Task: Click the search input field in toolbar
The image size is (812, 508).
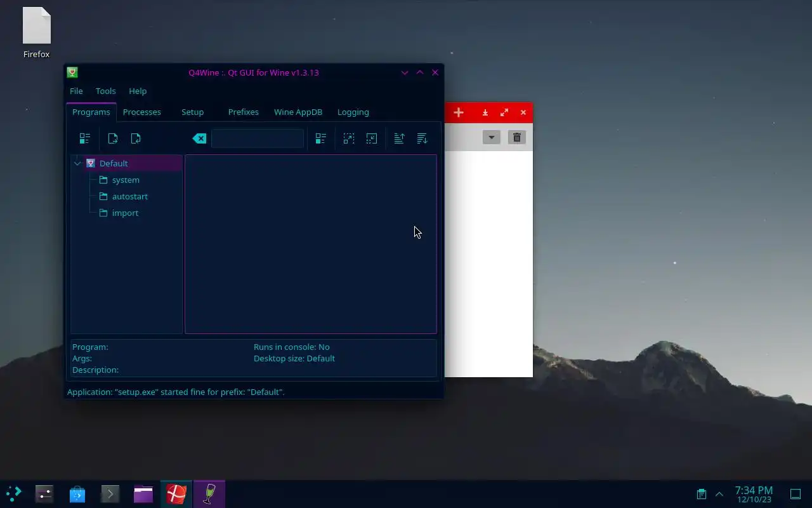Action: [x=258, y=138]
